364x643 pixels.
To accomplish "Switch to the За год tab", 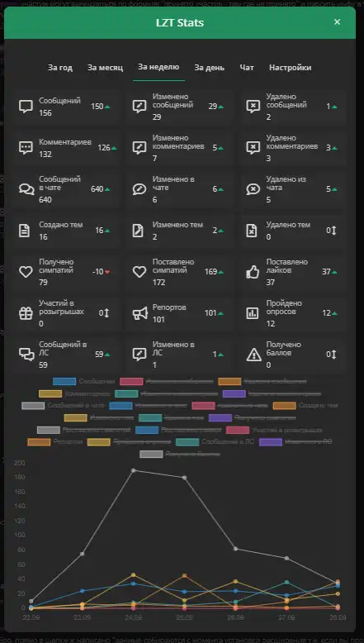I will point(60,68).
